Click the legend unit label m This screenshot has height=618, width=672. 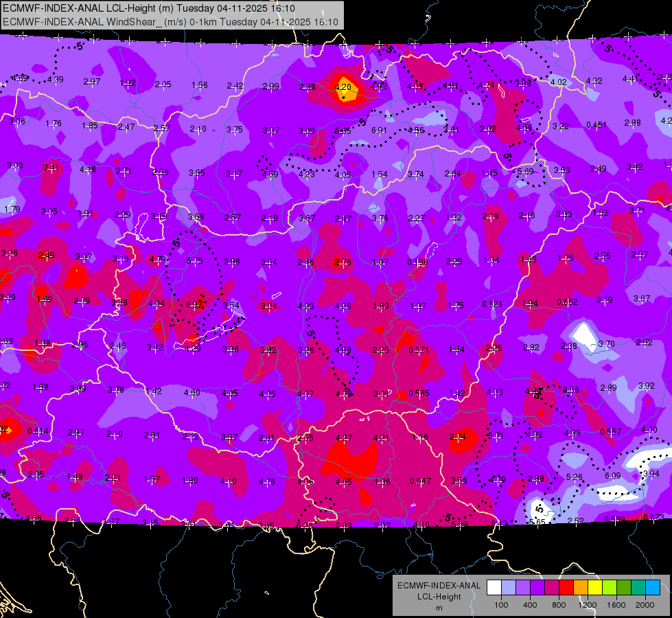pyautogui.click(x=439, y=608)
